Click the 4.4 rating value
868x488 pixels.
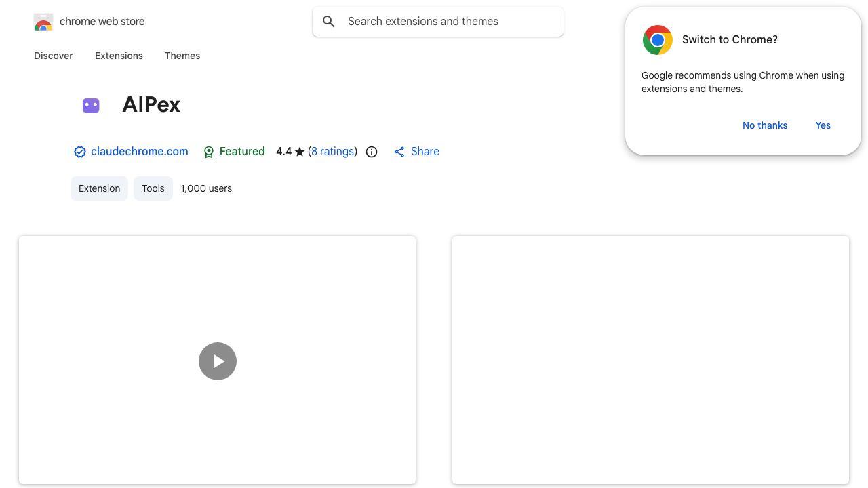click(x=283, y=152)
